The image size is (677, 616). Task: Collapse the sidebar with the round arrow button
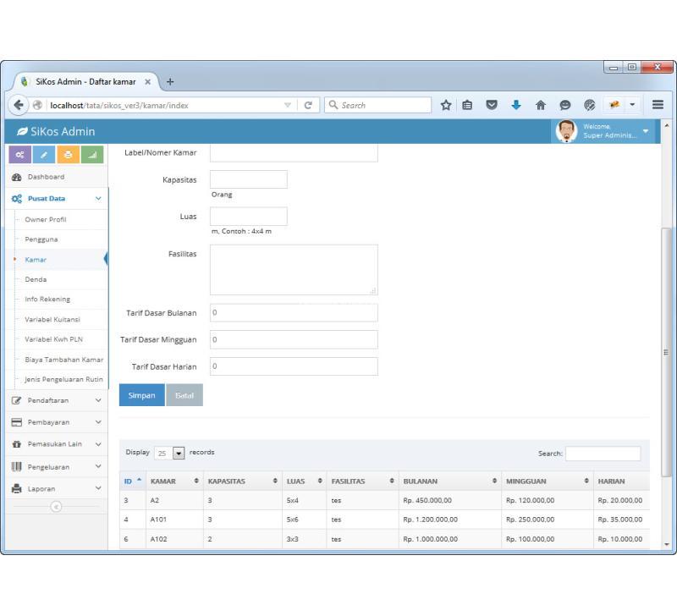[56, 507]
